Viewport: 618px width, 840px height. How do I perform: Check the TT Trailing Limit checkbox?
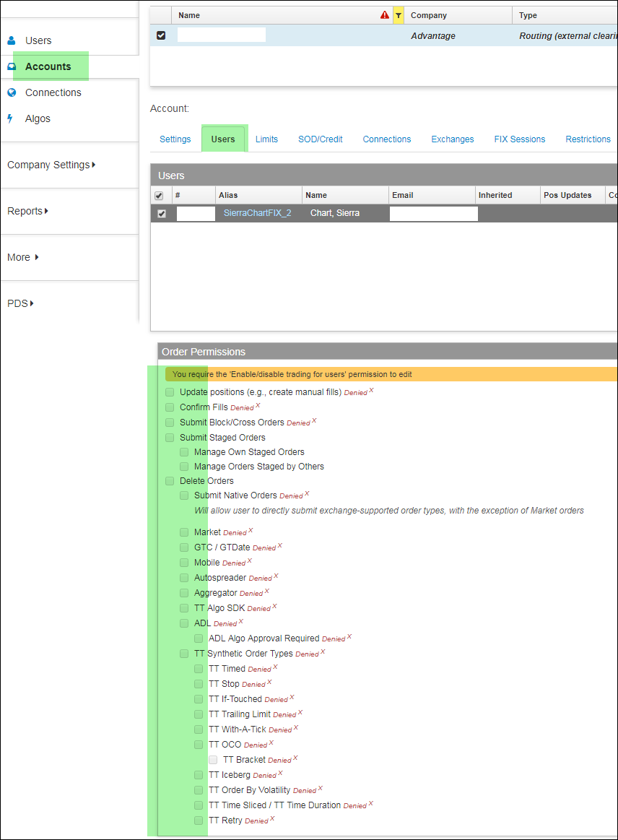[199, 714]
